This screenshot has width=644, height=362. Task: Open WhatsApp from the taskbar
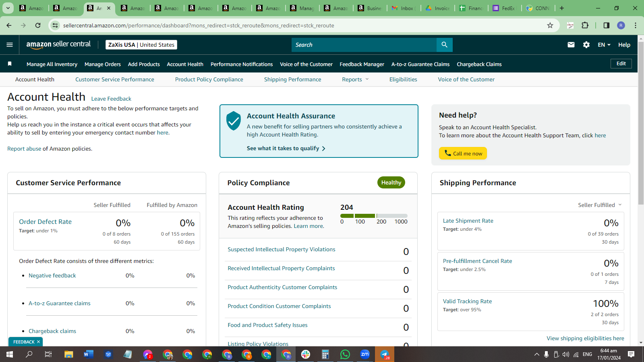coord(345,354)
